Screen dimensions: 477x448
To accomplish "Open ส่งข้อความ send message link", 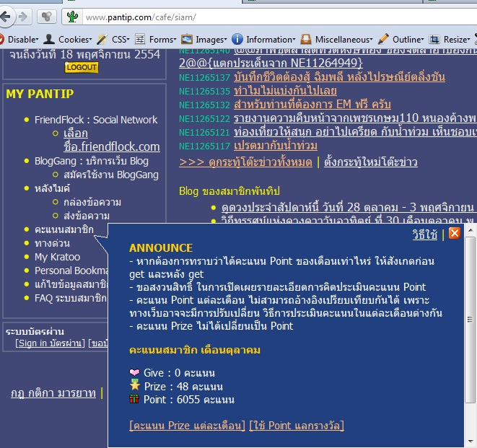I will pyautogui.click(x=87, y=216).
